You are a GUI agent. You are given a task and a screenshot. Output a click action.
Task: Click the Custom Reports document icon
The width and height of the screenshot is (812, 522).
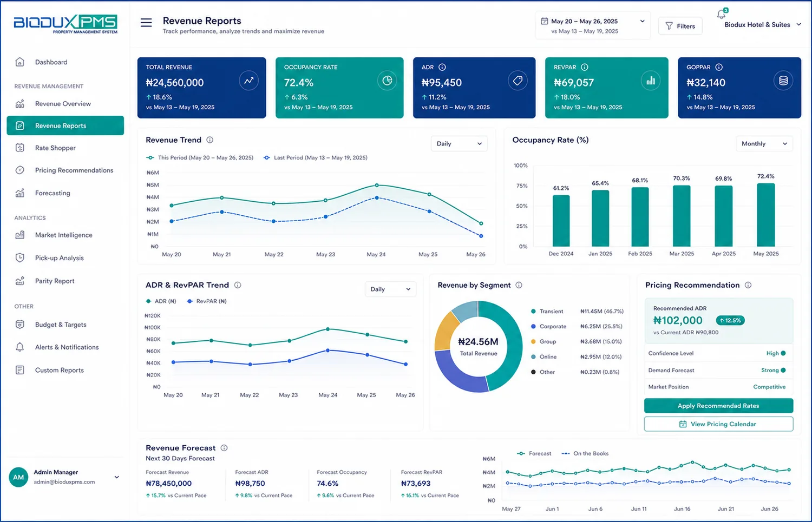[x=20, y=370]
